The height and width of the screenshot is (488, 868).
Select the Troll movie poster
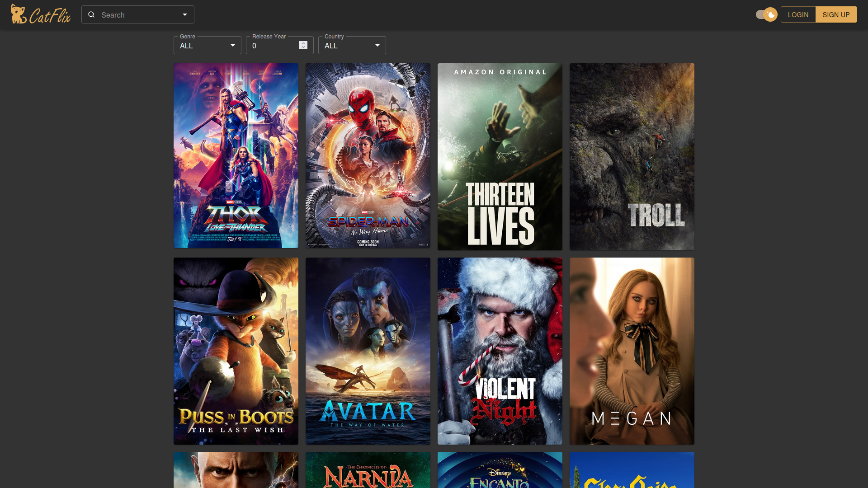click(x=632, y=157)
